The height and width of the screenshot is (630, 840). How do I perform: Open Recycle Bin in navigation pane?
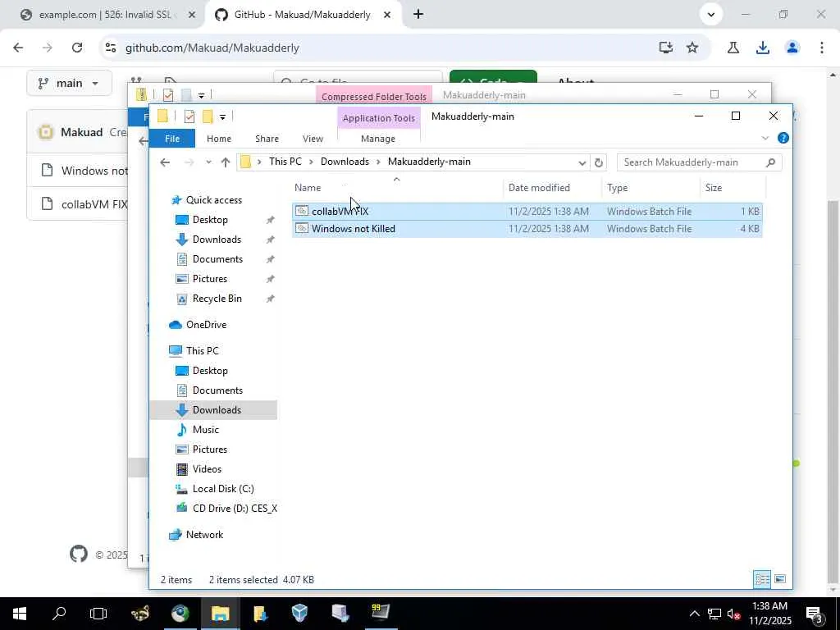pyautogui.click(x=217, y=299)
